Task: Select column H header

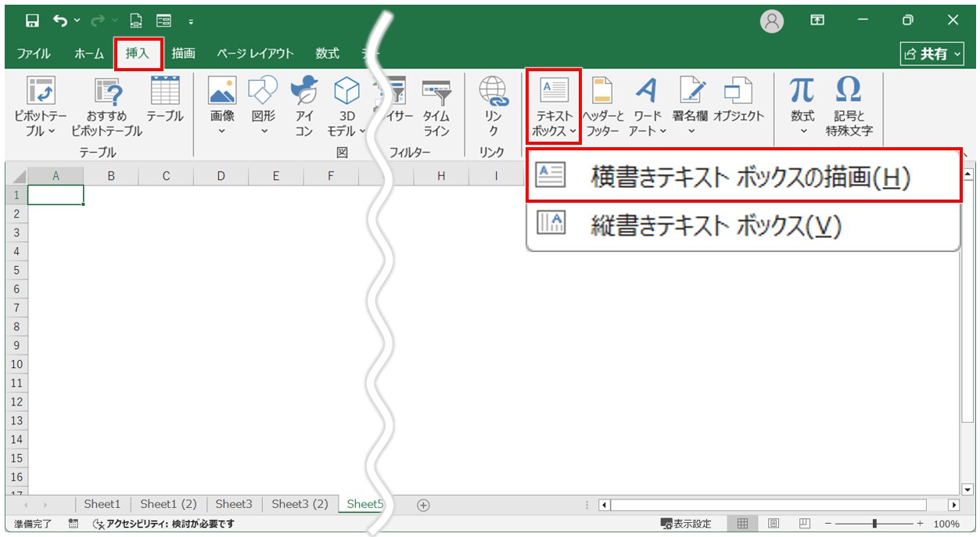Action: [x=441, y=176]
